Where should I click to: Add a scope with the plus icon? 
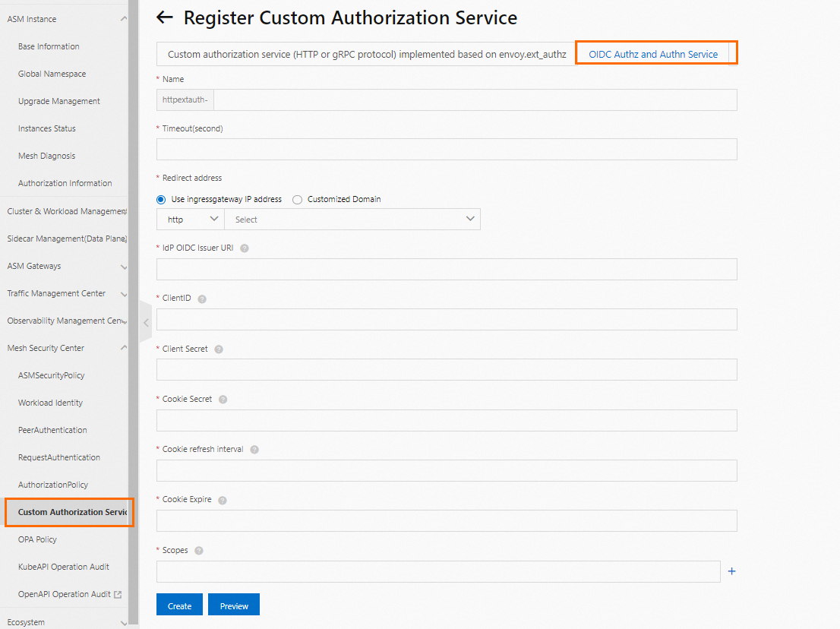point(732,571)
